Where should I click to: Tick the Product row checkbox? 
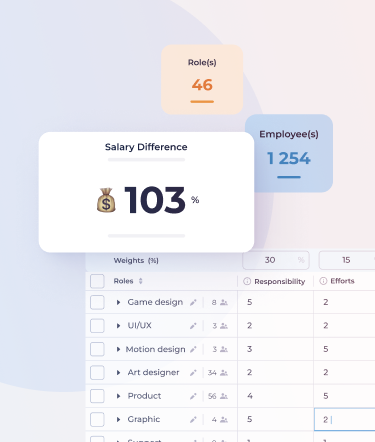pos(97,396)
